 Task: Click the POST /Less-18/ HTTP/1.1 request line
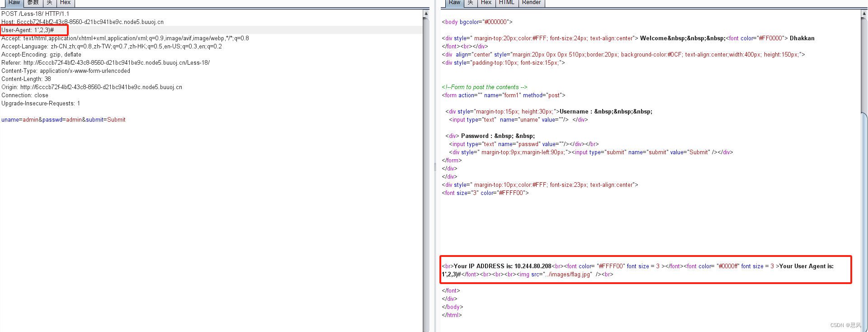click(x=35, y=14)
